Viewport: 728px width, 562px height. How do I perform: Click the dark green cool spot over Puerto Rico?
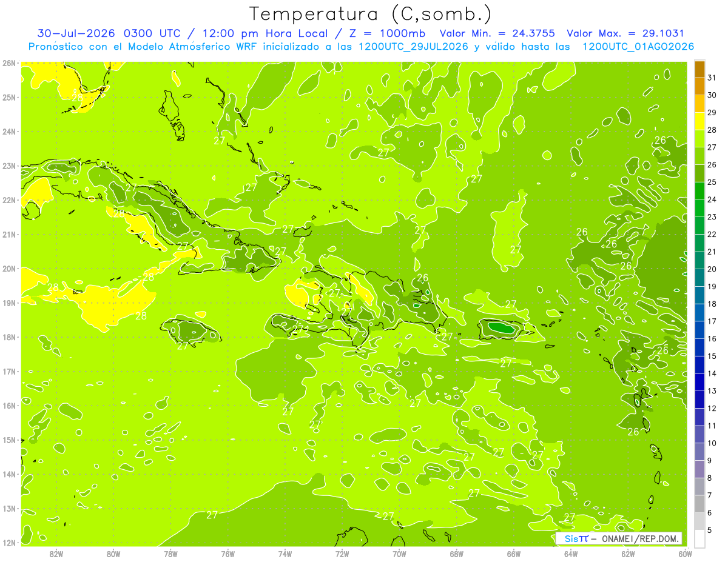[502, 328]
